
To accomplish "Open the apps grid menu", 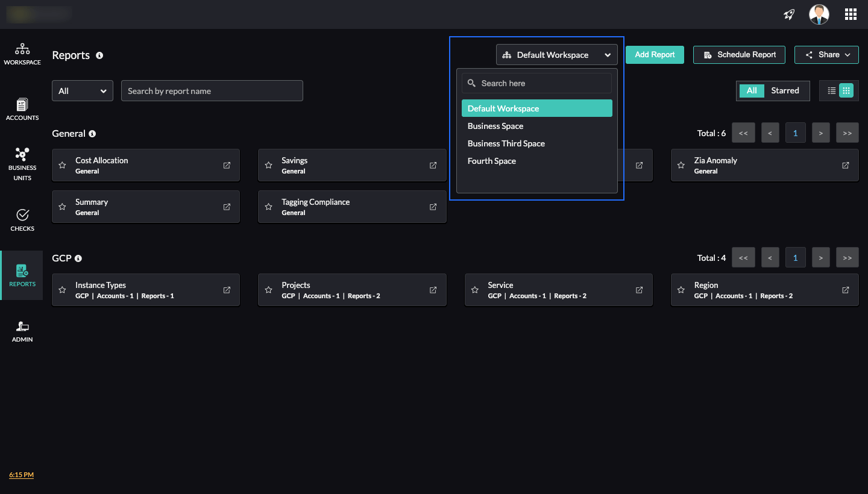I will click(851, 14).
